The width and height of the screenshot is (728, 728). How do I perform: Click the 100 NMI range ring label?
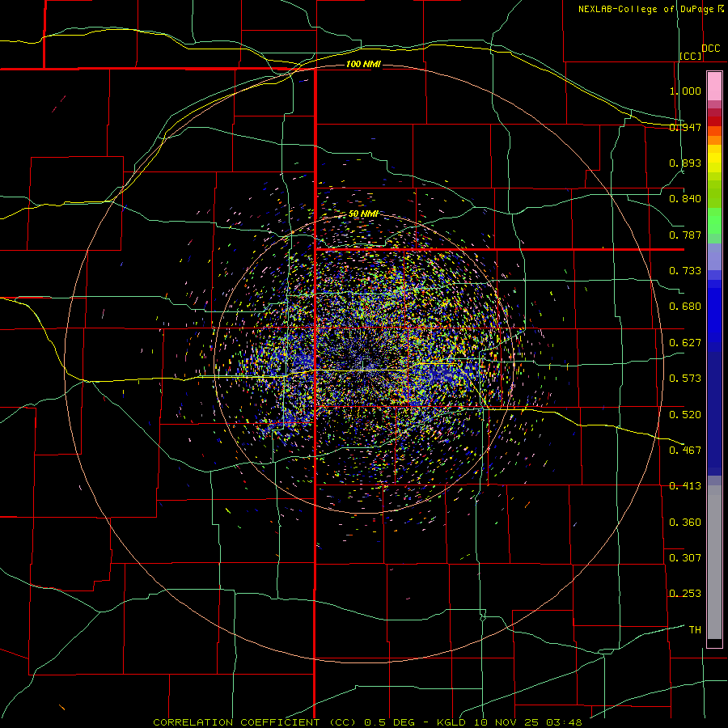click(363, 64)
